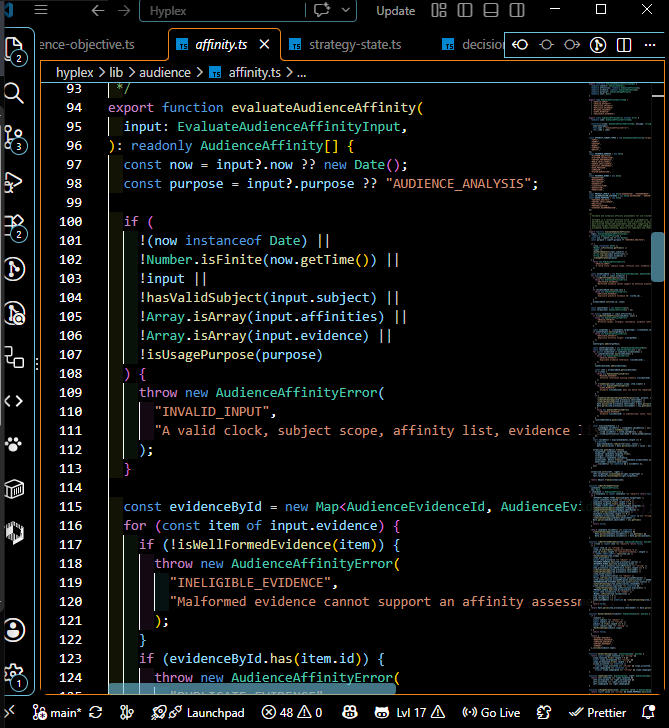Open the hamburger application menu

[41, 10]
